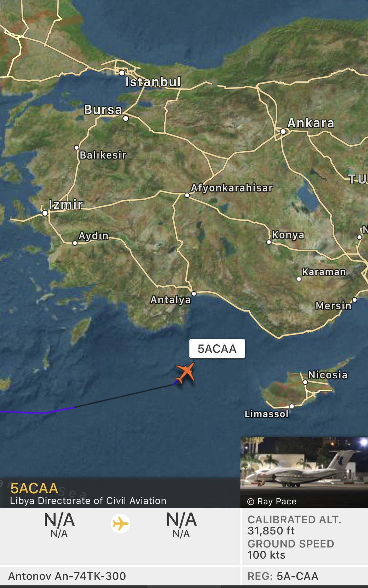Select the Ankara city marker

click(x=283, y=132)
